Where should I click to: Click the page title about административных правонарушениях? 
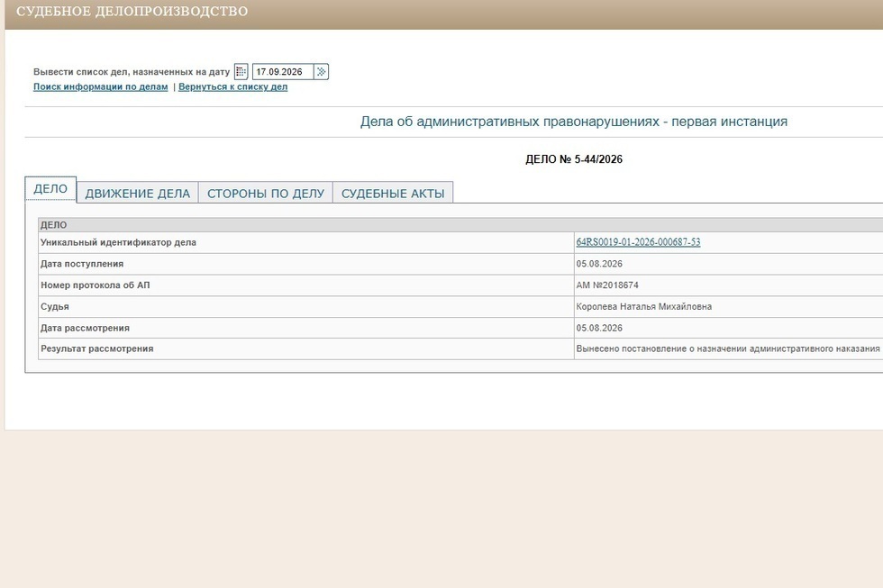point(574,122)
